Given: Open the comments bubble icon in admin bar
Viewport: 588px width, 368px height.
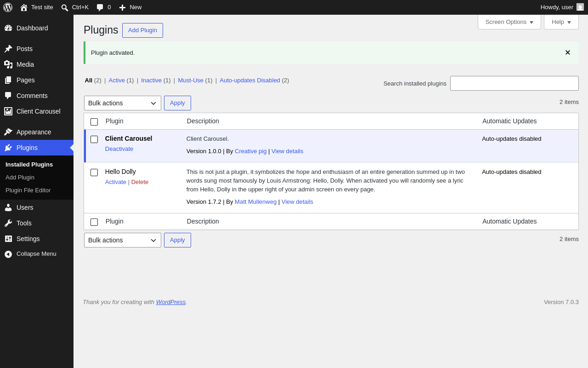Looking at the screenshot, I should 100,7.
